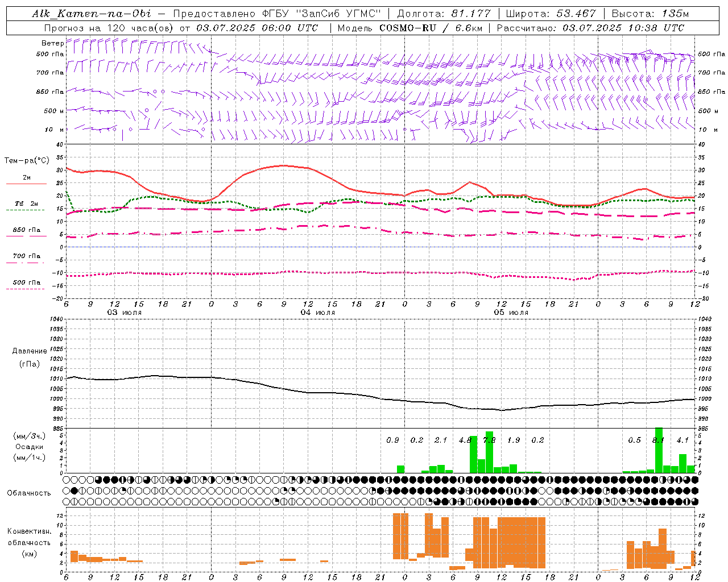
Task: Click the (мм/1ч.) units label
Action: (x=29, y=458)
